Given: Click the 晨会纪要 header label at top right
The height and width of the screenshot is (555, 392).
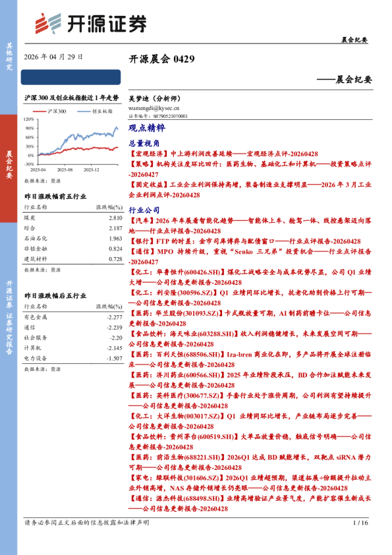Looking at the screenshot, I should [354, 40].
